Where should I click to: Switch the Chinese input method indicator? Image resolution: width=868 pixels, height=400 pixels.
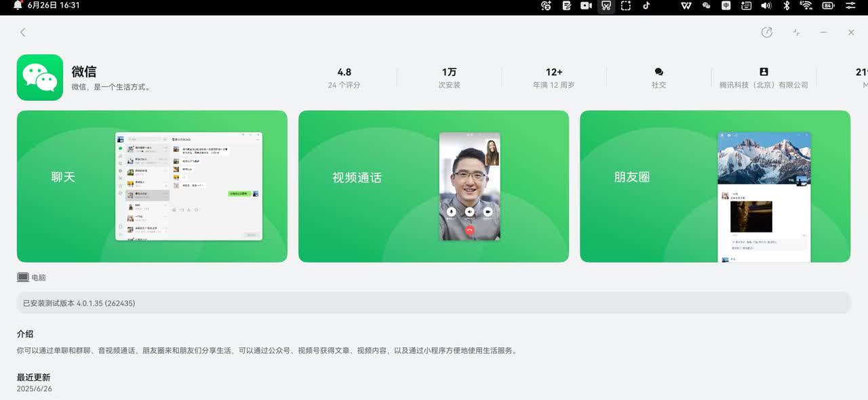point(726,5)
